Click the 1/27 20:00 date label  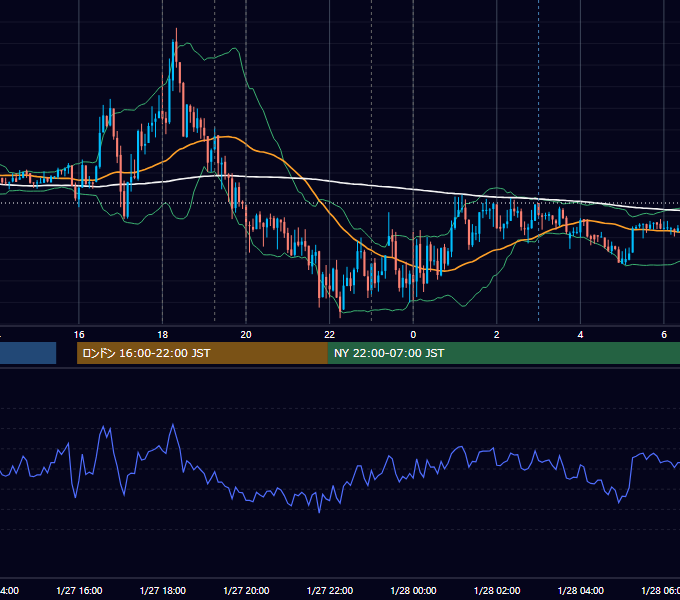246,590
